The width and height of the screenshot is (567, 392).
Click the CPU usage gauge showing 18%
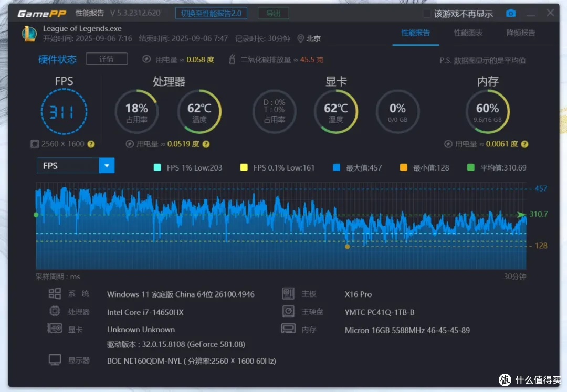(x=136, y=112)
